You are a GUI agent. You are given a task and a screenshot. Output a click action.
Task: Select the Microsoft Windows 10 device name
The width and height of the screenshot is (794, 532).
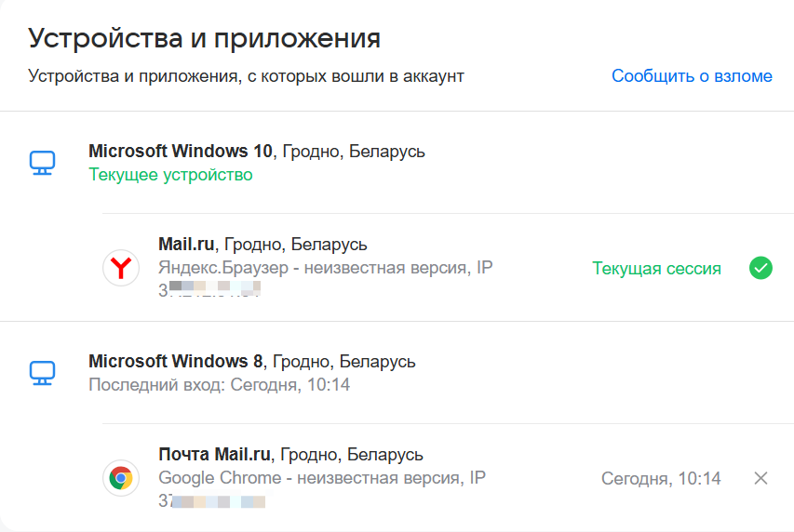pos(181,152)
